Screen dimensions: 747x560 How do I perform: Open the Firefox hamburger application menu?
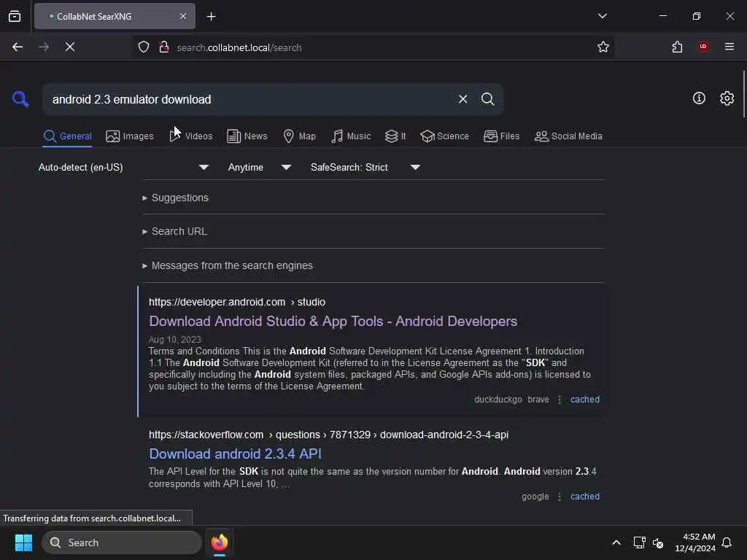(729, 47)
